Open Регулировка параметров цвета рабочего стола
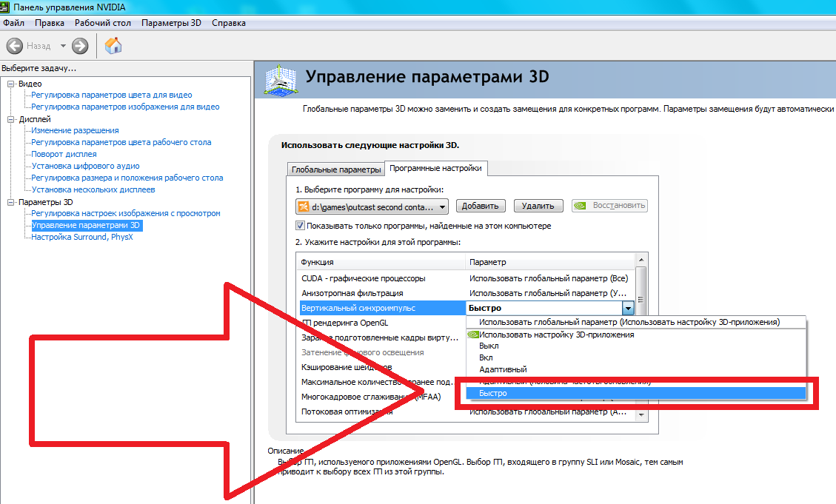 click(x=121, y=142)
